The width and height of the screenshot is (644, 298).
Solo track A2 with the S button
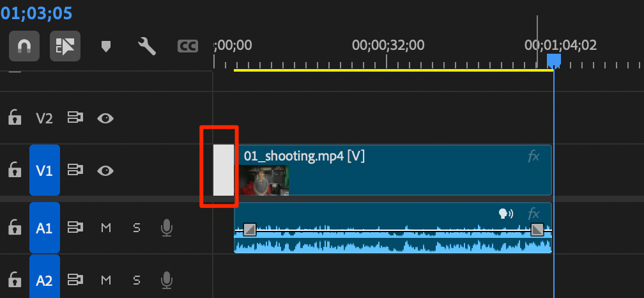click(x=136, y=279)
